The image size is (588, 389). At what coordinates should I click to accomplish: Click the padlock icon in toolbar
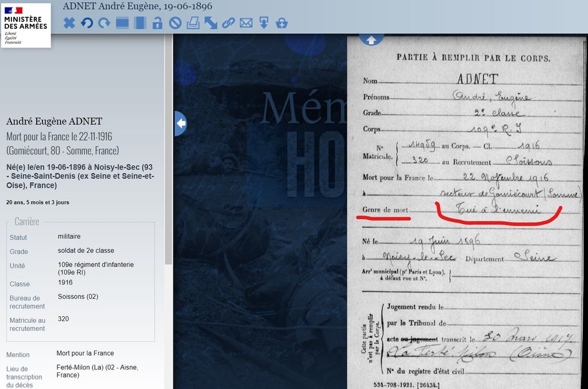(157, 23)
